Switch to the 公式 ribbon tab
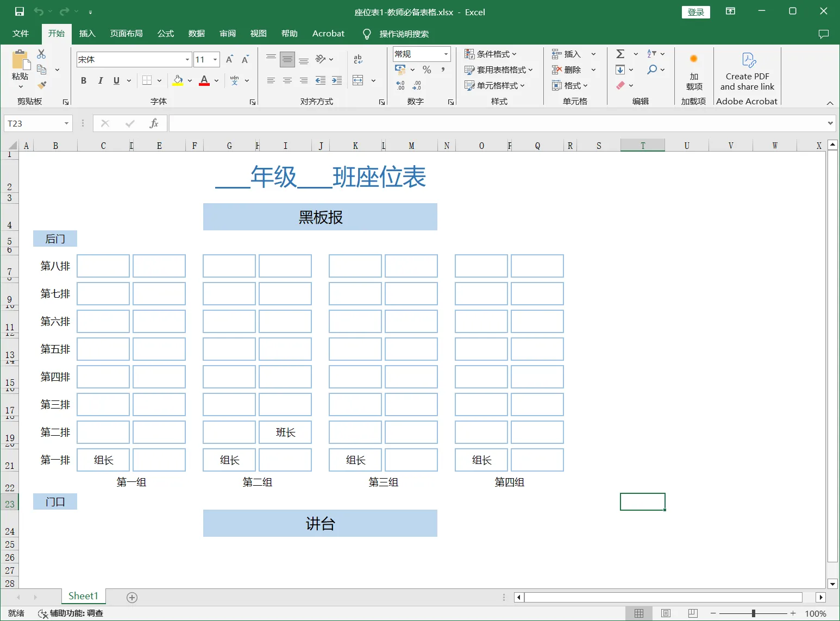Viewport: 840px width, 621px height. (x=165, y=34)
